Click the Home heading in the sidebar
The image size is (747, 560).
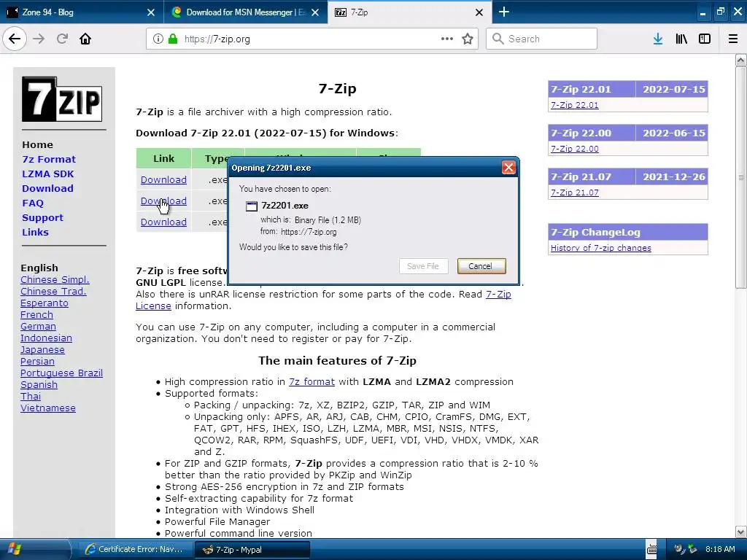coord(37,144)
